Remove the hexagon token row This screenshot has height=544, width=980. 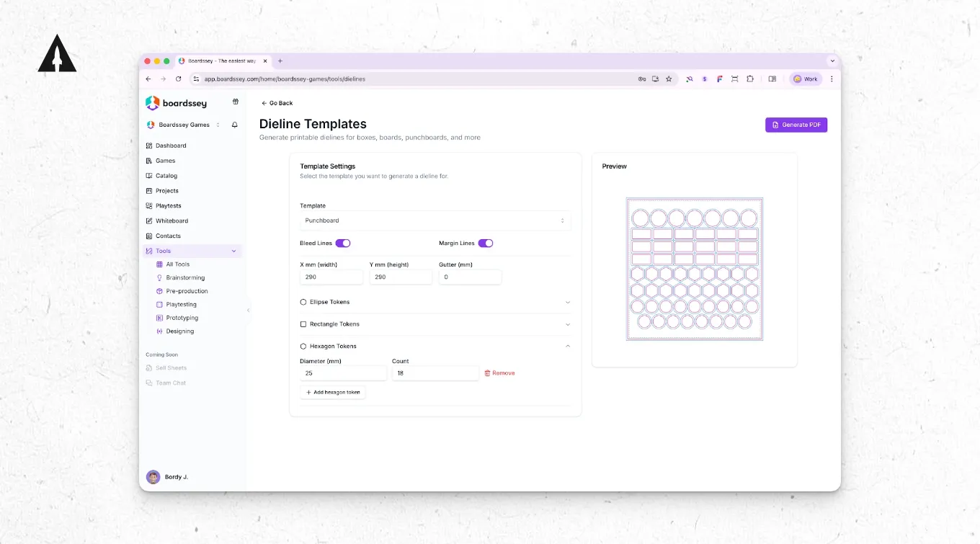tap(499, 373)
